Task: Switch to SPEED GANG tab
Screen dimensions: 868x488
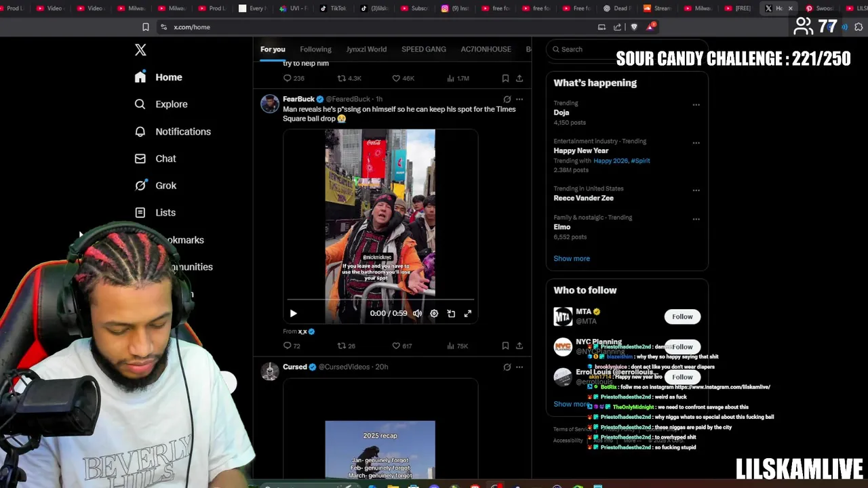Action: point(424,49)
